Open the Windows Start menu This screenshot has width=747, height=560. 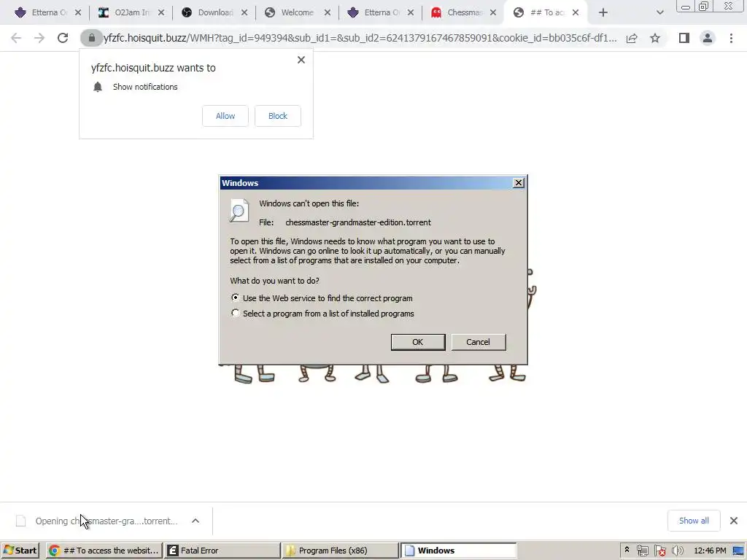click(x=20, y=551)
